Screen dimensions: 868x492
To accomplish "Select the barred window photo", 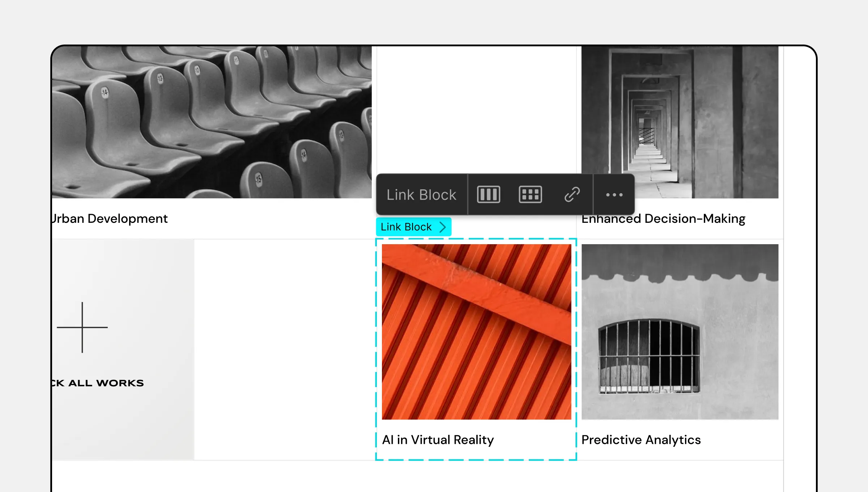I will (680, 332).
